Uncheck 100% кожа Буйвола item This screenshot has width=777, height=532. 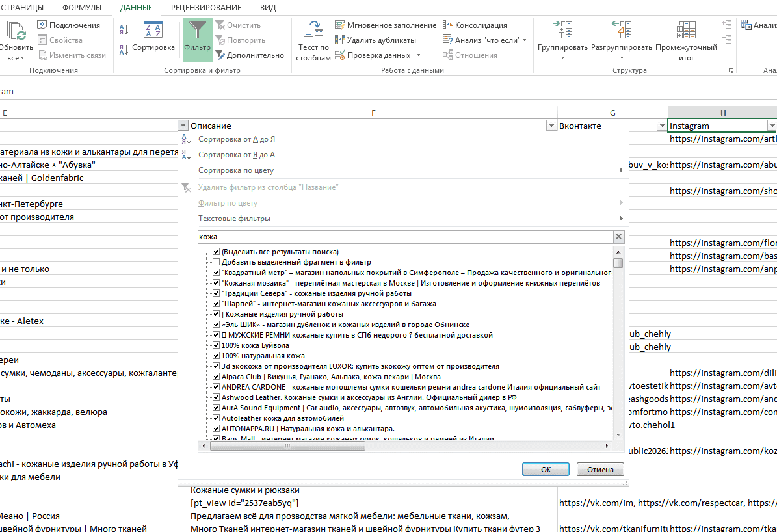tap(216, 345)
